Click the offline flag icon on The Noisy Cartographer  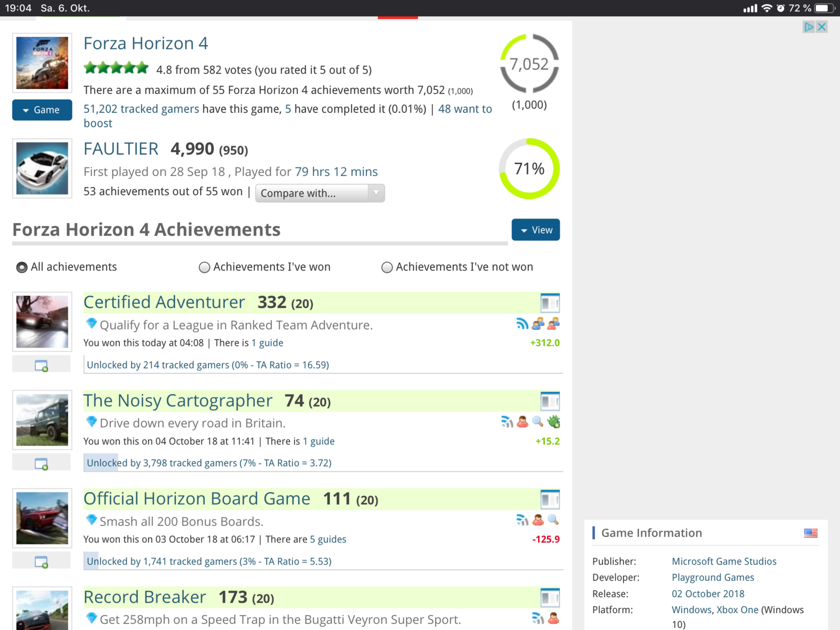507,422
